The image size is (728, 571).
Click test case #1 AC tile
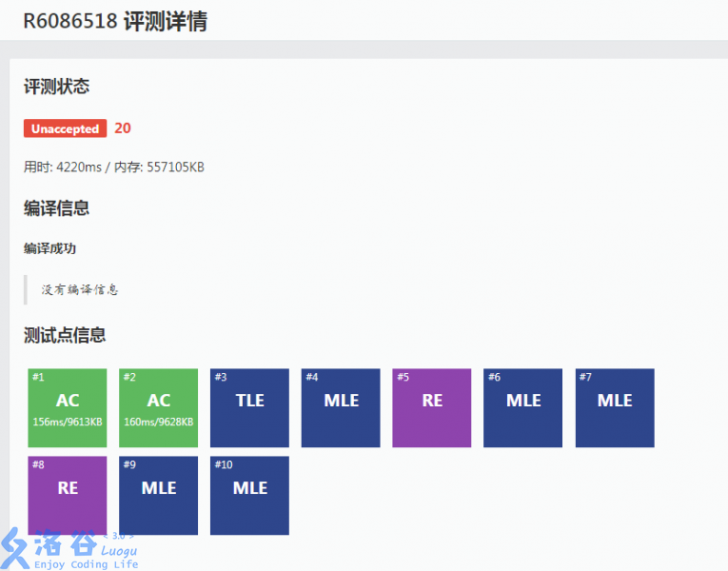coord(68,408)
